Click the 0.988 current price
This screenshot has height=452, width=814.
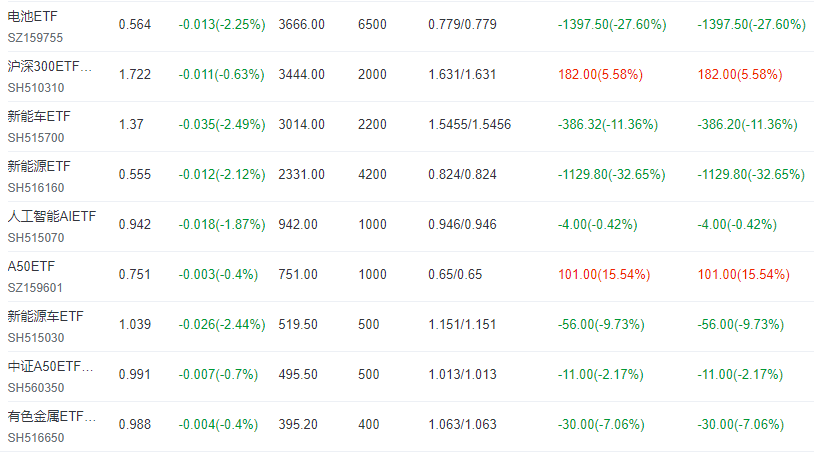(x=134, y=424)
